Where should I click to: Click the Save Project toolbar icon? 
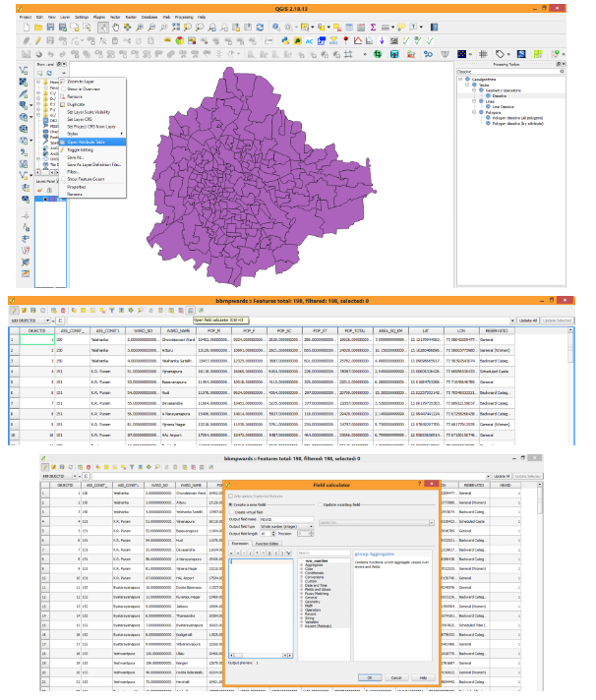pos(49,28)
